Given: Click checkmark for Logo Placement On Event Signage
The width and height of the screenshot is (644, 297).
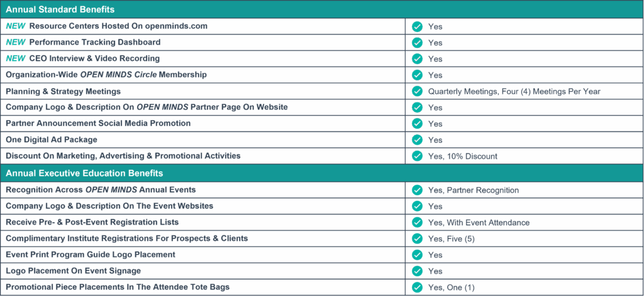Looking at the screenshot, I should point(418,271).
